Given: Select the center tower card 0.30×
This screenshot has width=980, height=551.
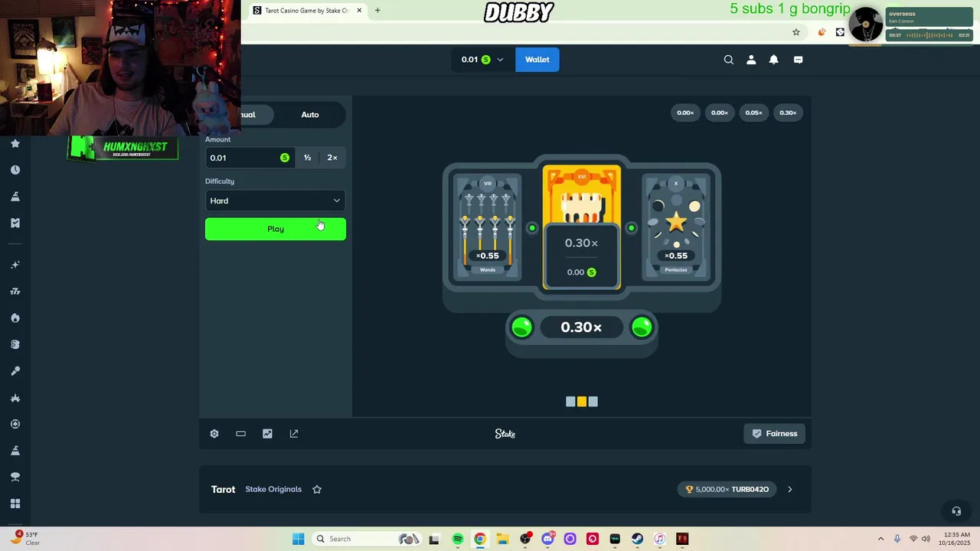Looking at the screenshot, I should tap(582, 228).
